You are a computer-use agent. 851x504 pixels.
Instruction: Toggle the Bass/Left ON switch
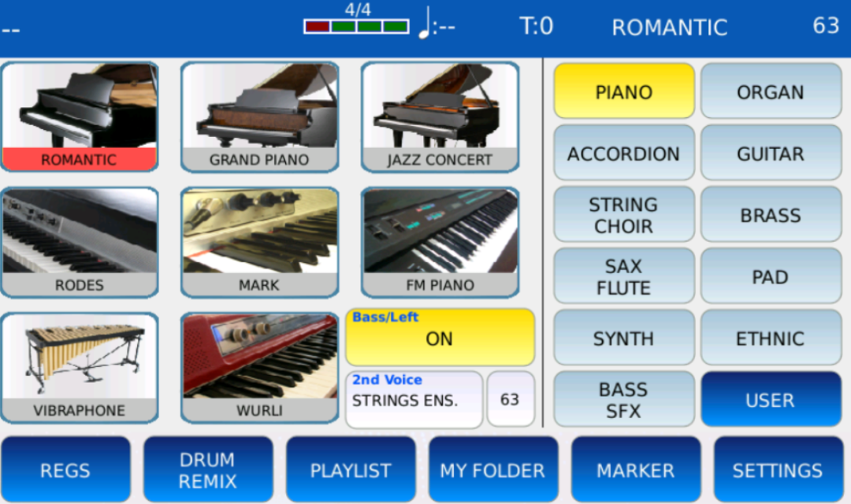[x=440, y=337]
